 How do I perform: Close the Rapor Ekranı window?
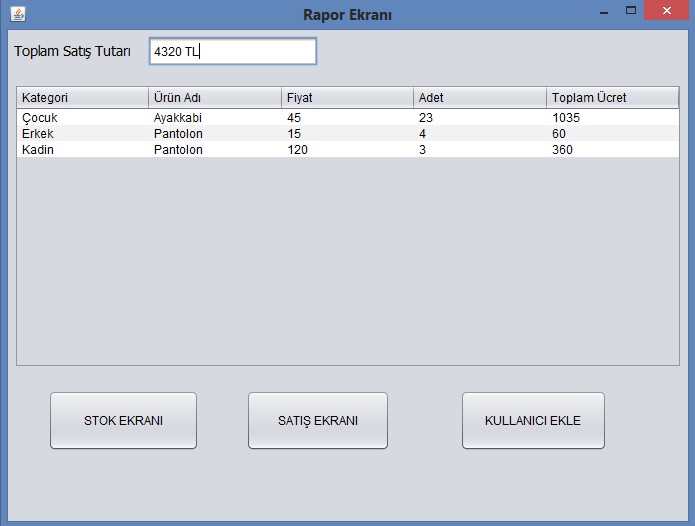click(x=665, y=12)
